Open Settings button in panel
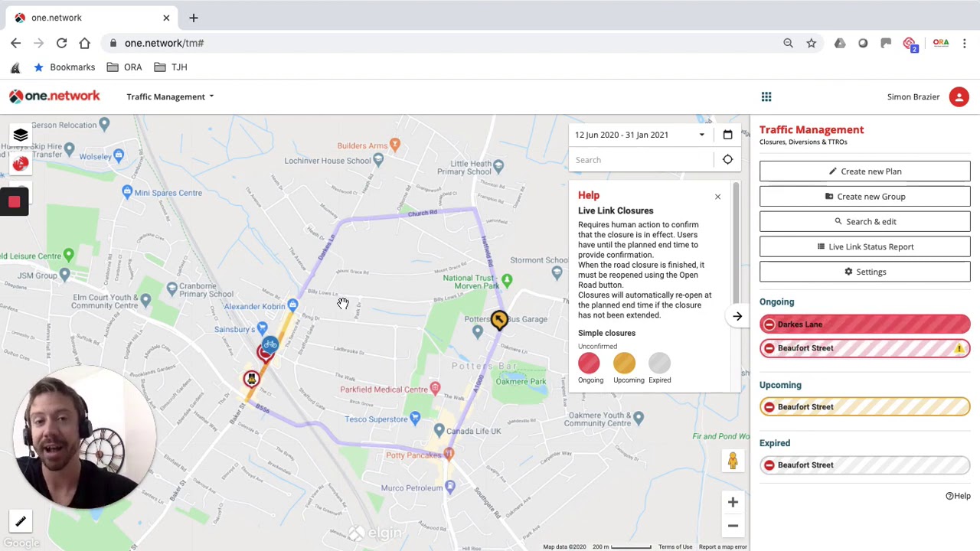Image resolution: width=980 pixels, height=551 pixels. coord(864,272)
